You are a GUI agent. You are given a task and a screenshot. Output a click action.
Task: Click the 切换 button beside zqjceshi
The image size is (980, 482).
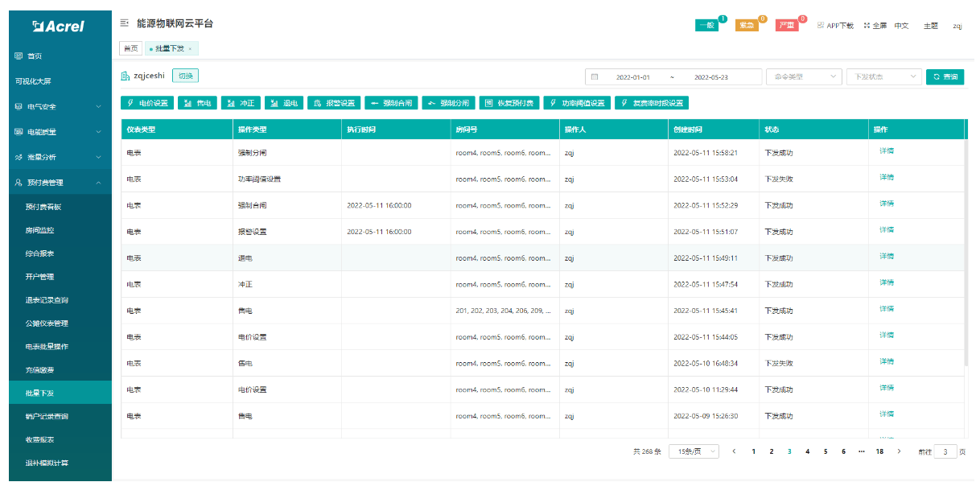pos(185,76)
